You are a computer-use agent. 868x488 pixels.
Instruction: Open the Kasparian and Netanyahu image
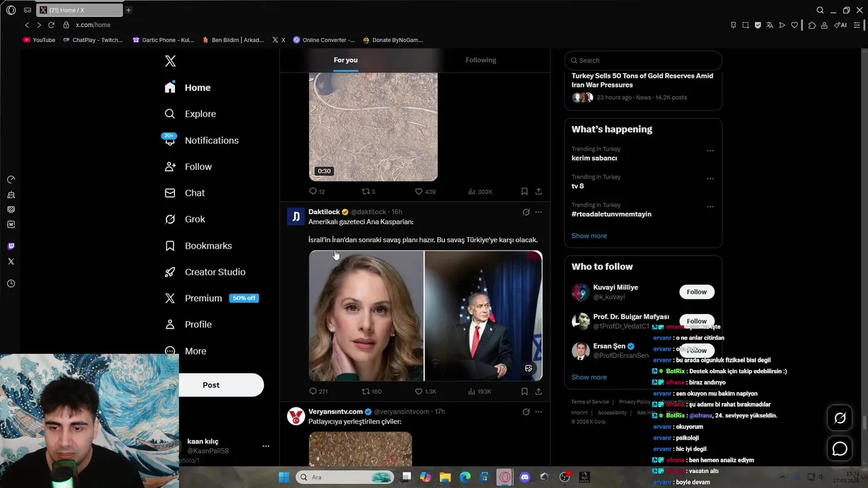pos(426,316)
